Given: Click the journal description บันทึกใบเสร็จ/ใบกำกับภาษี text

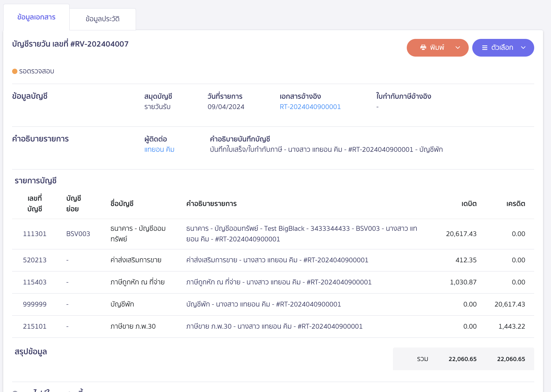Looking at the screenshot, I should click(x=327, y=149).
